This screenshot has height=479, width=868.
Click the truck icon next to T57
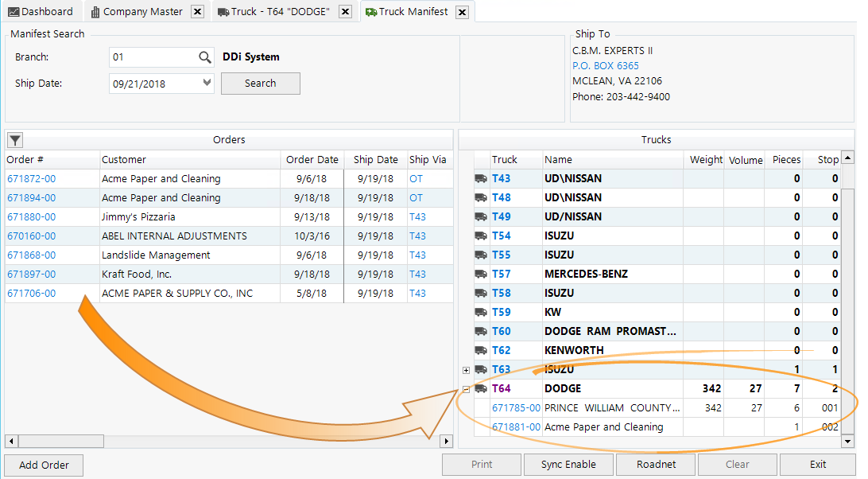pos(481,275)
